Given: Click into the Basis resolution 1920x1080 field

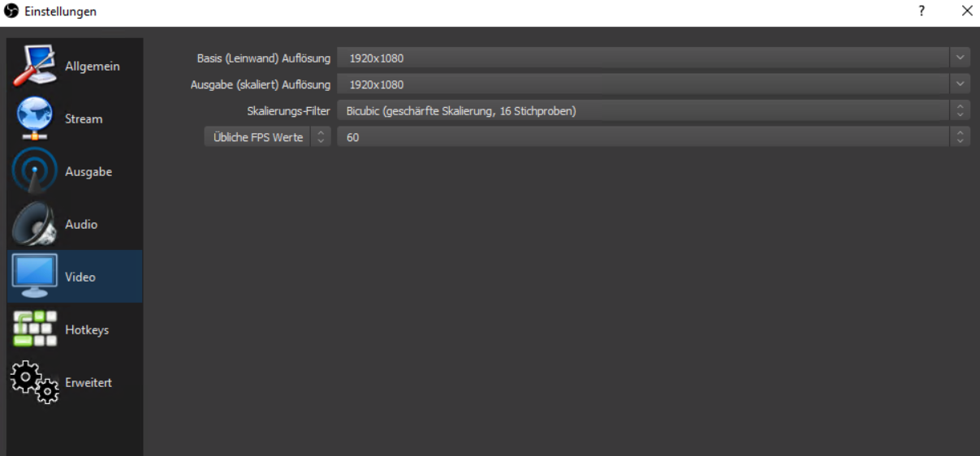Looking at the screenshot, I should point(641,58).
